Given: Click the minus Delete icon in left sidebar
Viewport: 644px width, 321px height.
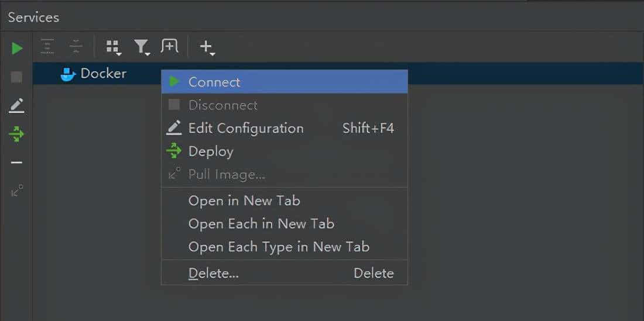Looking at the screenshot, I should (x=17, y=163).
